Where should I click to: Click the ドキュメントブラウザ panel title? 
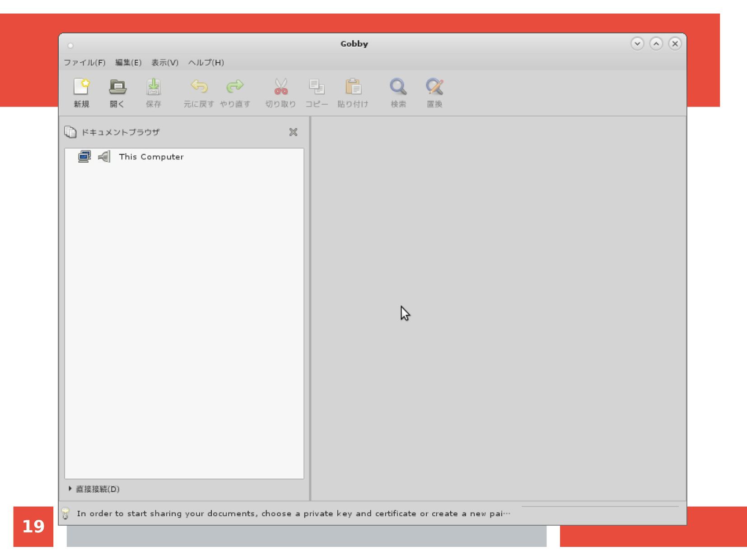coord(120,132)
